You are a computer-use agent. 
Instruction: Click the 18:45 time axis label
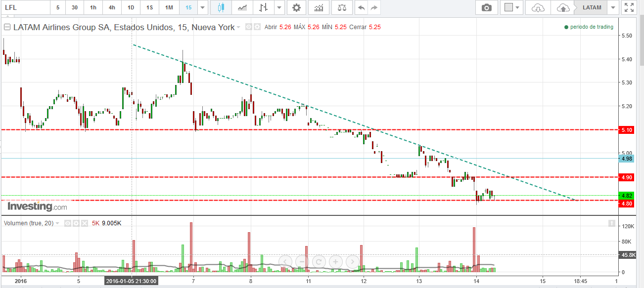(x=581, y=281)
